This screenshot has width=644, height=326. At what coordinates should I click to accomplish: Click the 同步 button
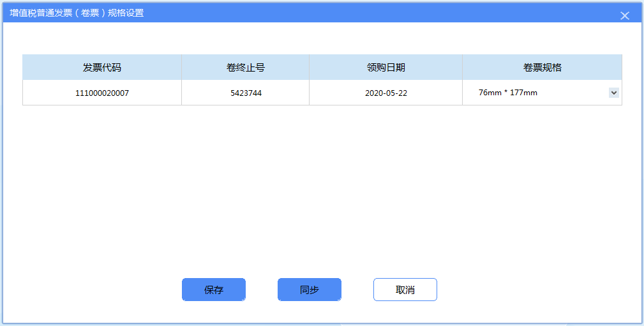[310, 290]
